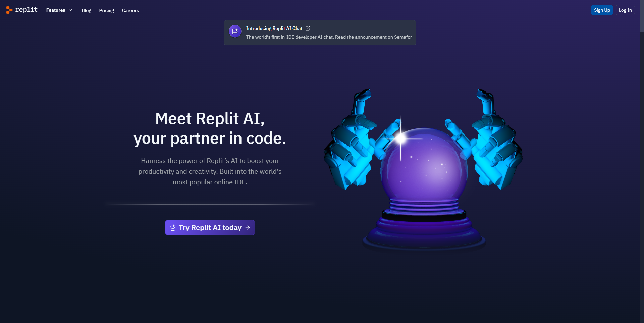Open the Careers link
644x323 pixels.
click(x=130, y=10)
